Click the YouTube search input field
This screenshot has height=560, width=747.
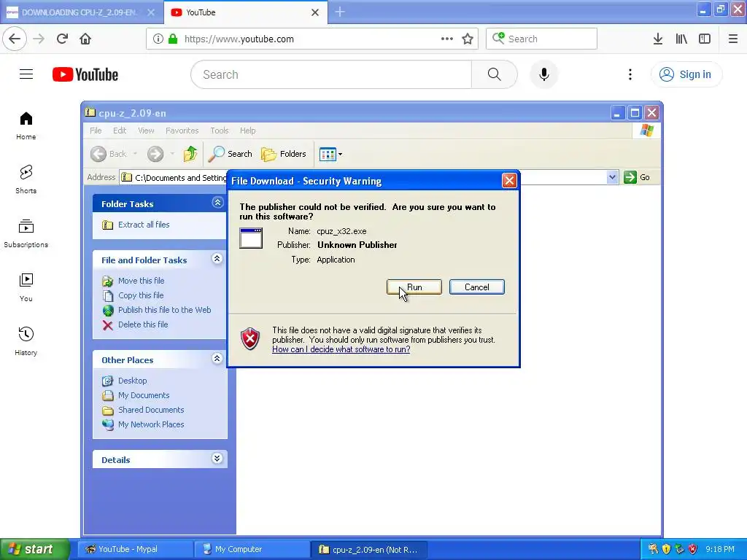point(331,75)
